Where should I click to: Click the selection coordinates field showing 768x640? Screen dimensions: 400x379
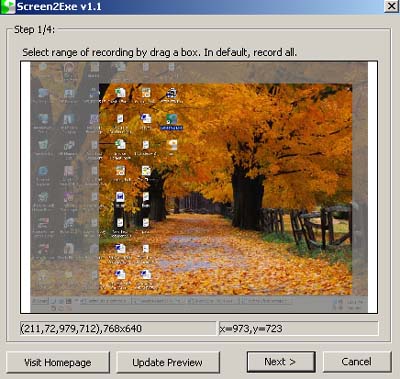pyautogui.click(x=118, y=328)
